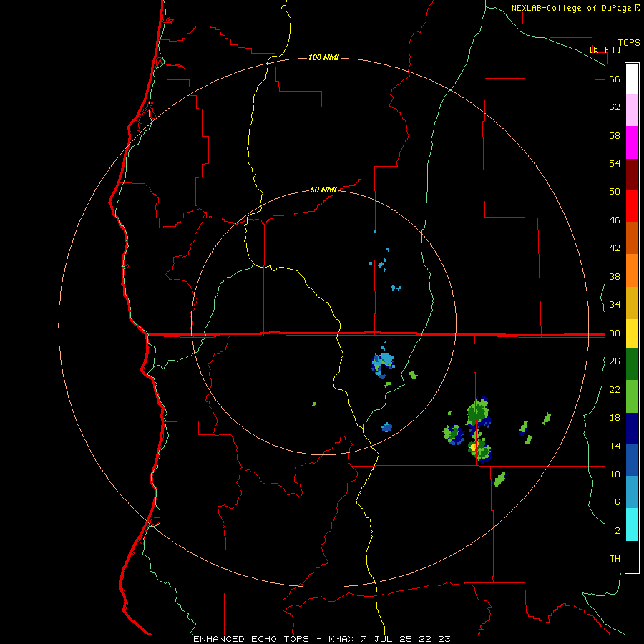This screenshot has width=644, height=644.
Task: Click the '42' legend value
Action: click(615, 248)
